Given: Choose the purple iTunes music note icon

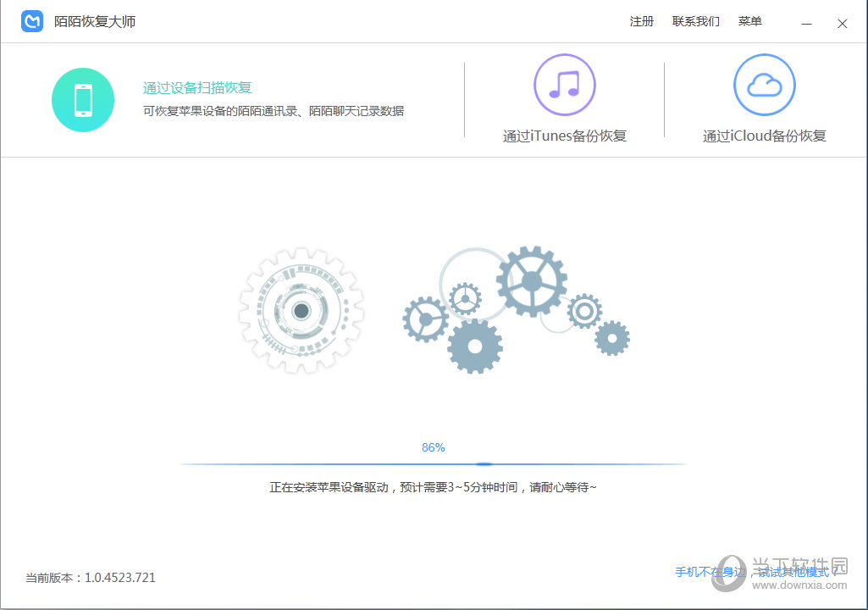Looking at the screenshot, I should click(x=564, y=85).
